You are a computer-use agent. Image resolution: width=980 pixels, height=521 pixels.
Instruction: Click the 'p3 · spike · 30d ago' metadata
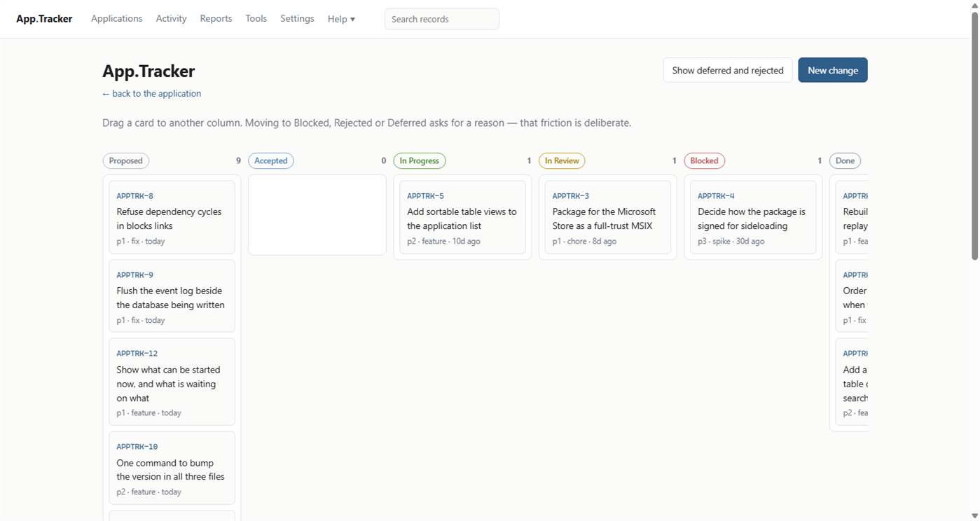tap(731, 241)
